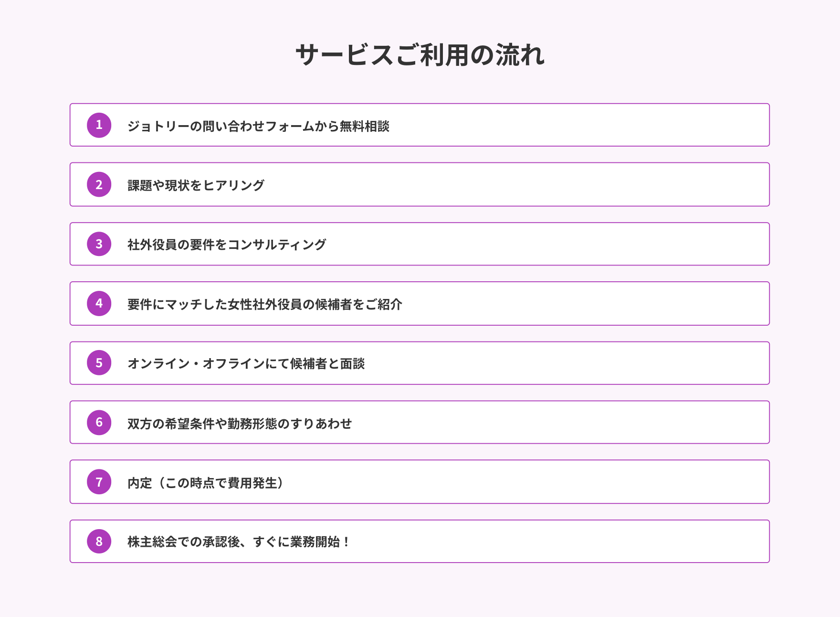840x617 pixels.
Task: Click empty area of step 1 box
Action: coord(573,125)
